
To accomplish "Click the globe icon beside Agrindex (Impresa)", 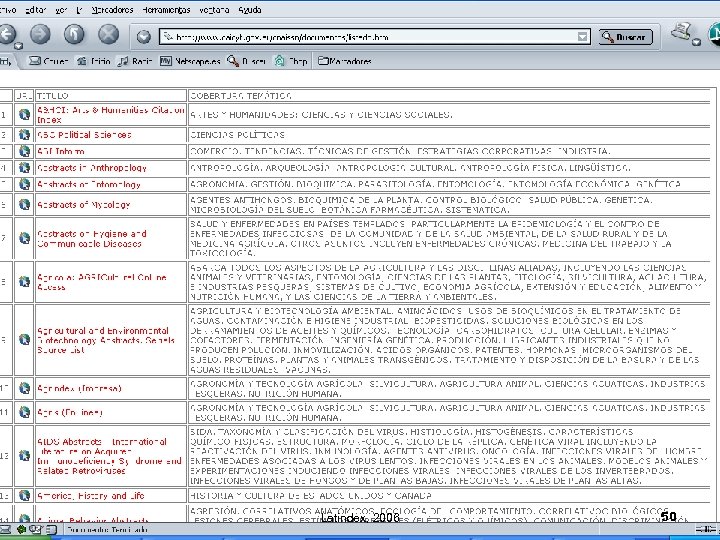I will pyautogui.click(x=24, y=388).
